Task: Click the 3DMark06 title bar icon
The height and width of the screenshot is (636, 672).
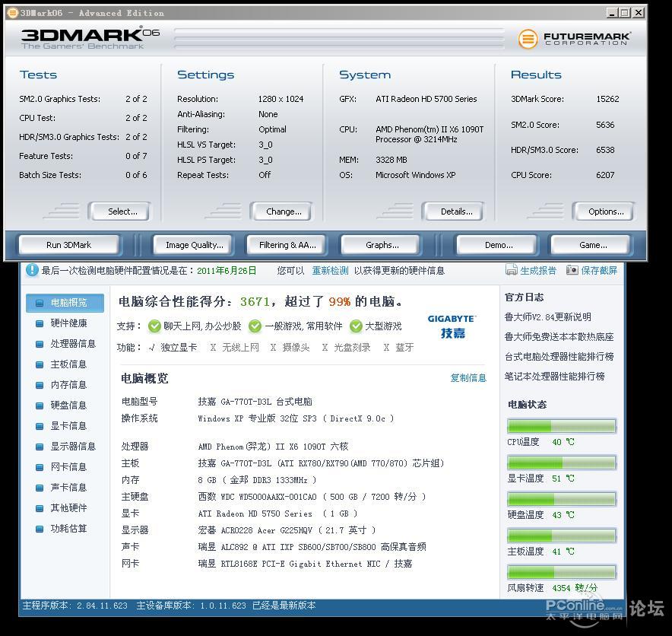Action: (x=13, y=13)
